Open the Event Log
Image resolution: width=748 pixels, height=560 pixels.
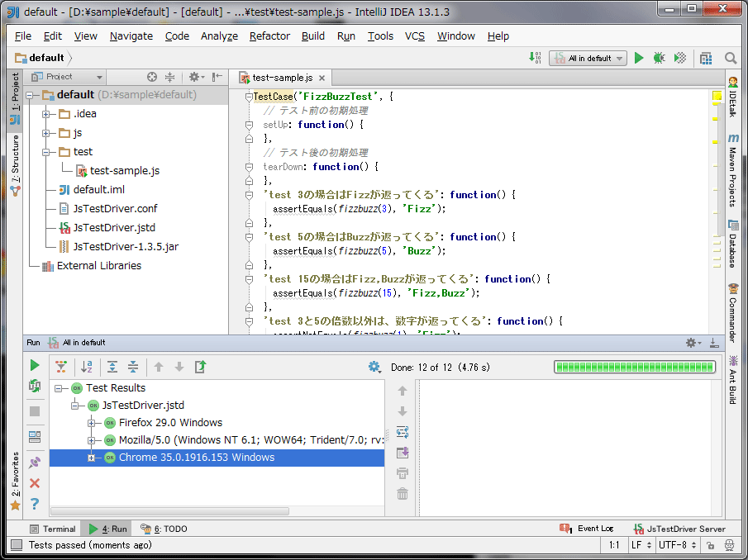tap(587, 528)
